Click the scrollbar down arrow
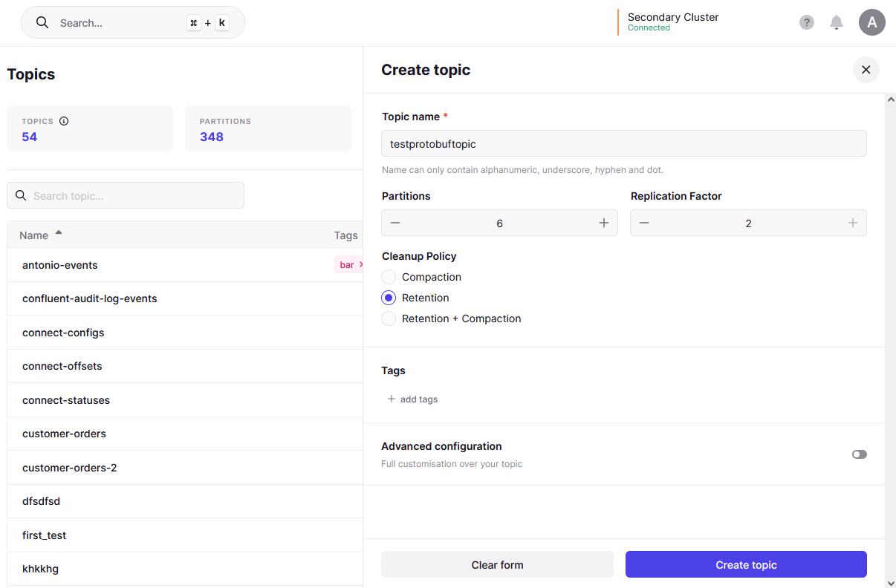The height and width of the screenshot is (588, 896). pos(891,582)
